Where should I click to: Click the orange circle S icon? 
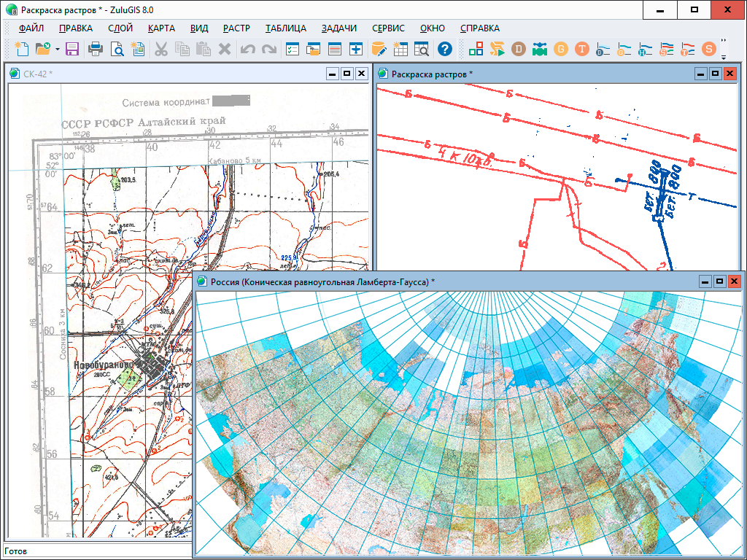tap(708, 49)
